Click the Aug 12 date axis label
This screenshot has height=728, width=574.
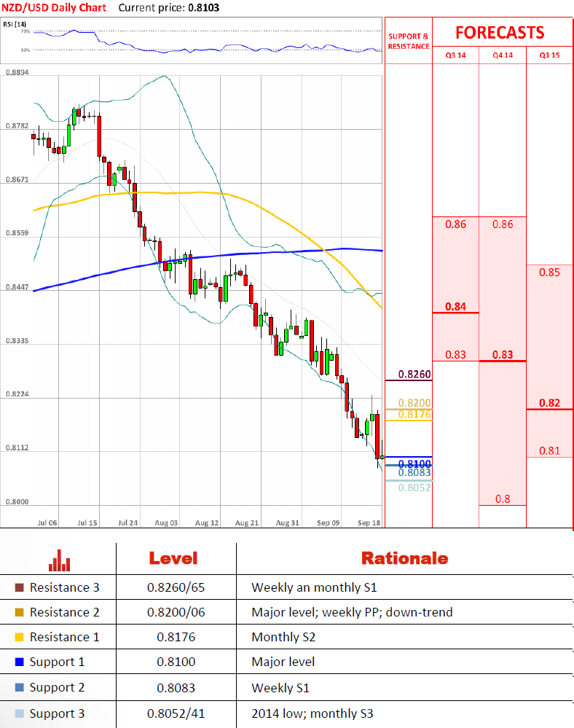pyautogui.click(x=207, y=522)
